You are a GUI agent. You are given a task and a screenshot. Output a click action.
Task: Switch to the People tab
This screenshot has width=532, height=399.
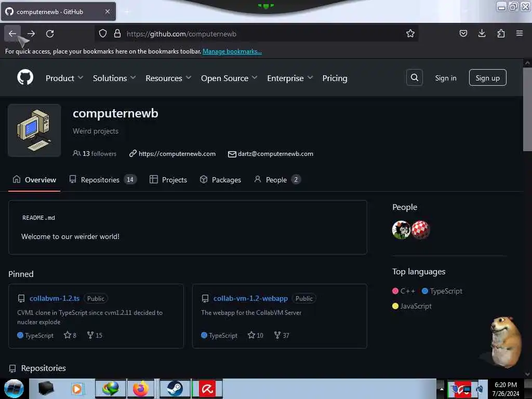tap(277, 180)
